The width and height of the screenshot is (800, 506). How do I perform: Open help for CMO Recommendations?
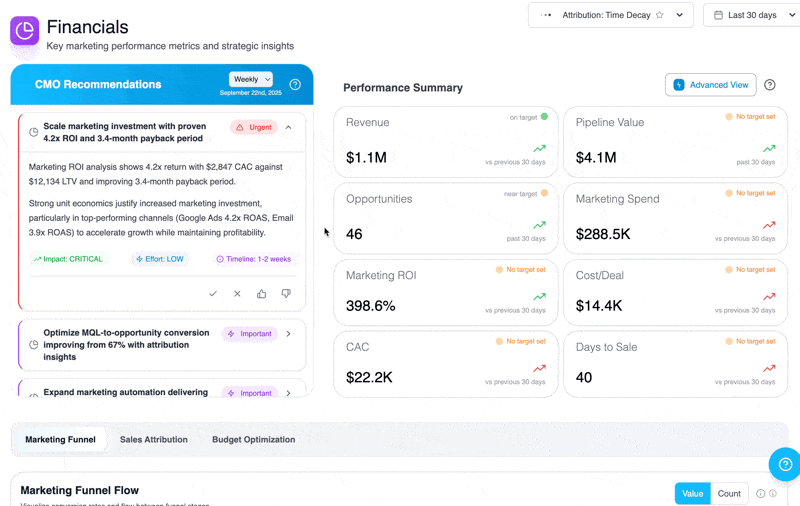click(295, 85)
